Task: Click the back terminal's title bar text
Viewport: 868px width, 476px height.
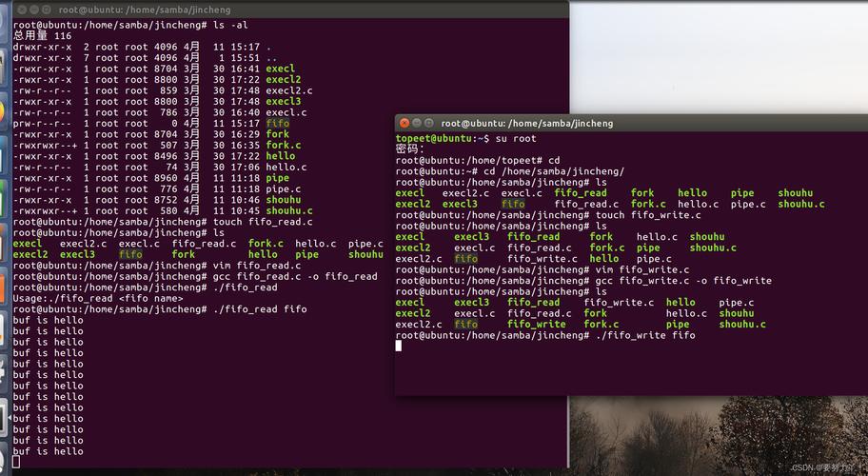Action: click(x=145, y=10)
